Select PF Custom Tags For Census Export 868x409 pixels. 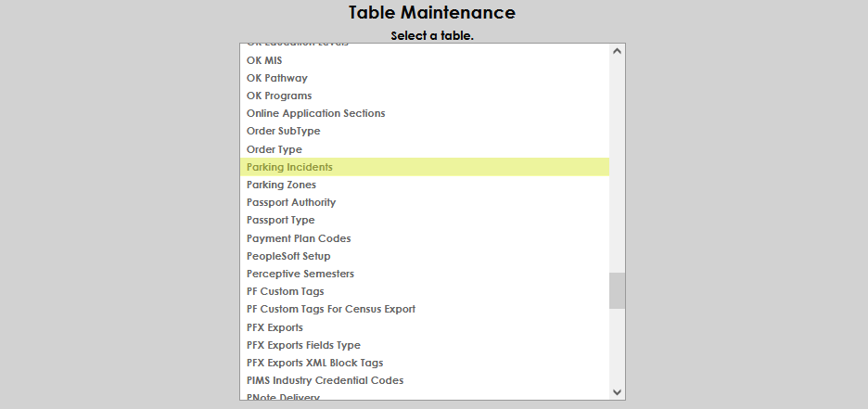pos(331,309)
